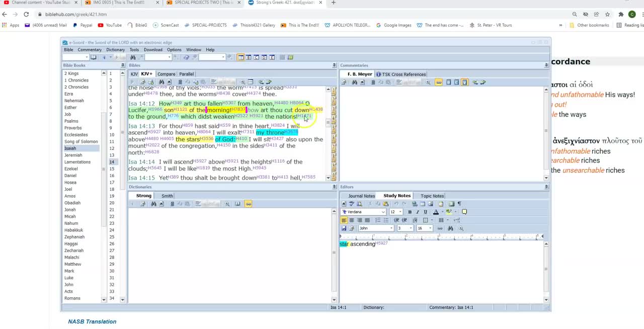Select chapter 14 in the chapter list
Viewport: 644px width, 329px height.
tap(112, 162)
